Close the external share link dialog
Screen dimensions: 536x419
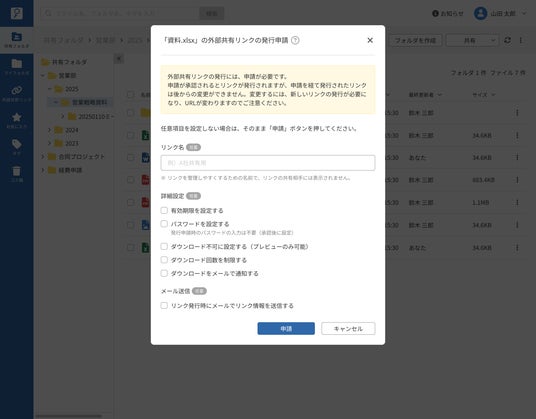pyautogui.click(x=370, y=40)
